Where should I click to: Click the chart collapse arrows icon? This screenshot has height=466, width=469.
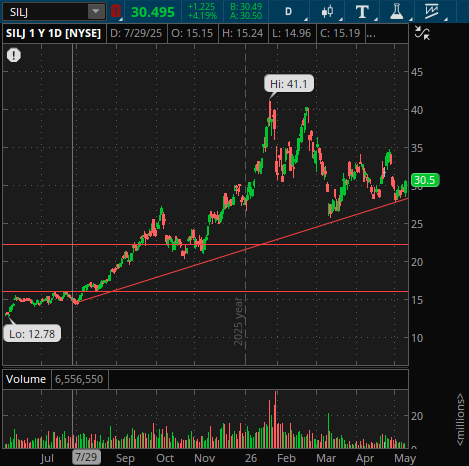[422, 33]
